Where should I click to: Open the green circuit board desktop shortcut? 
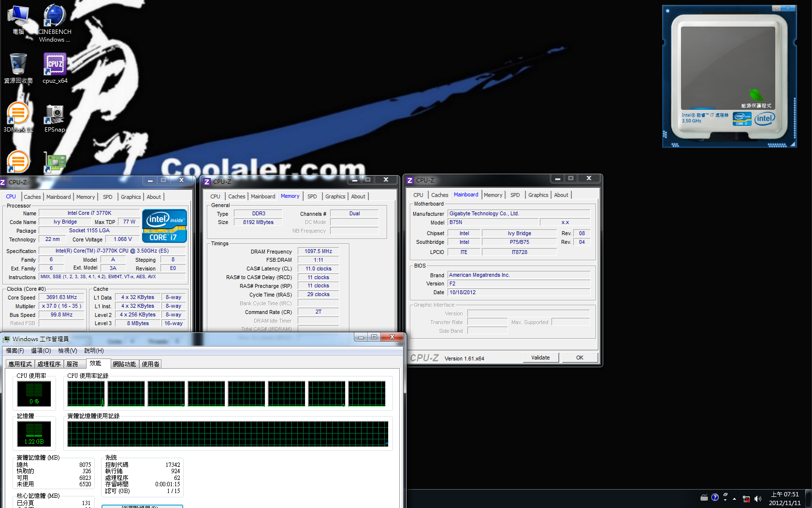point(55,162)
